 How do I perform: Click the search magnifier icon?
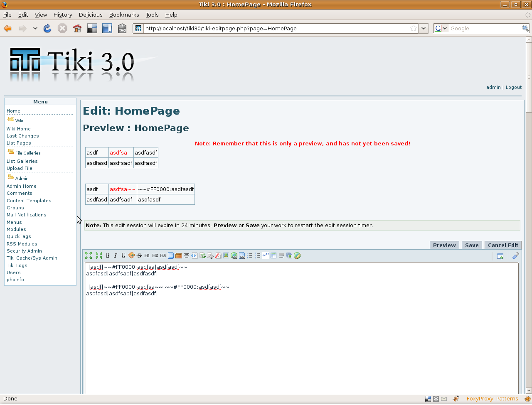[x=525, y=28]
